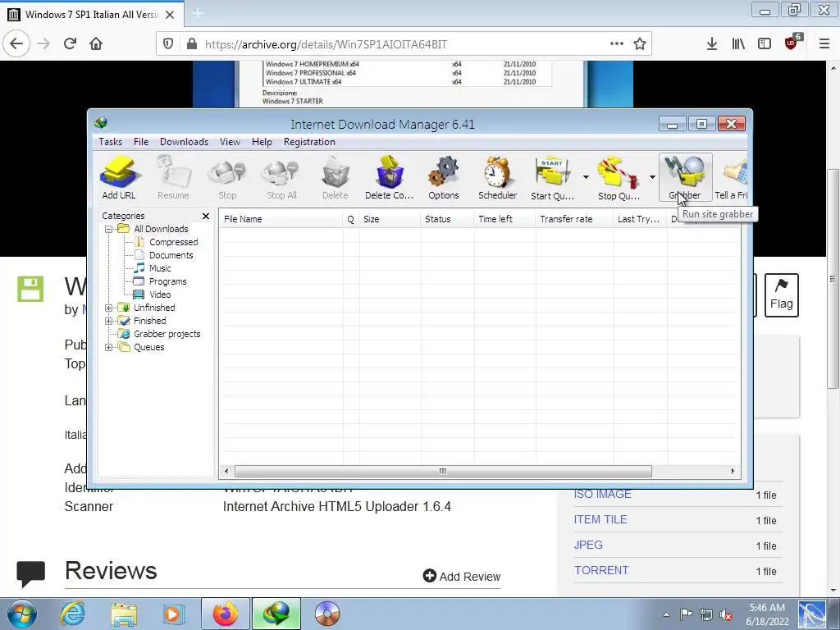Sort by Status column header

tap(447, 219)
